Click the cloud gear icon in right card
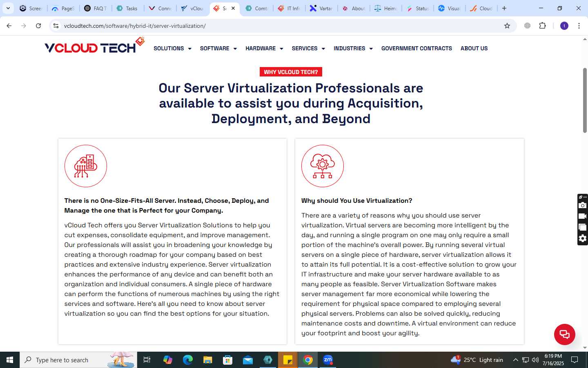This screenshot has height=368, width=588. point(323,166)
